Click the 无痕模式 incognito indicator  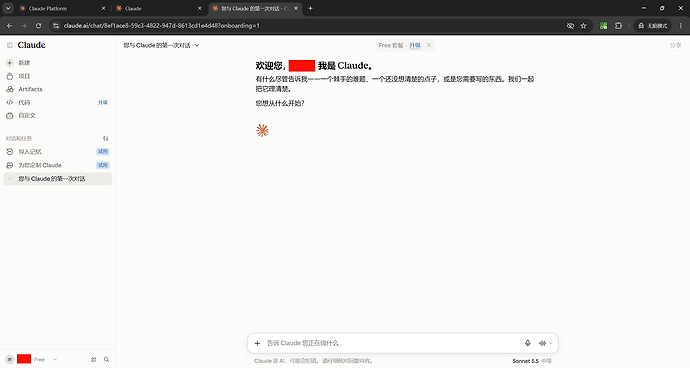653,26
